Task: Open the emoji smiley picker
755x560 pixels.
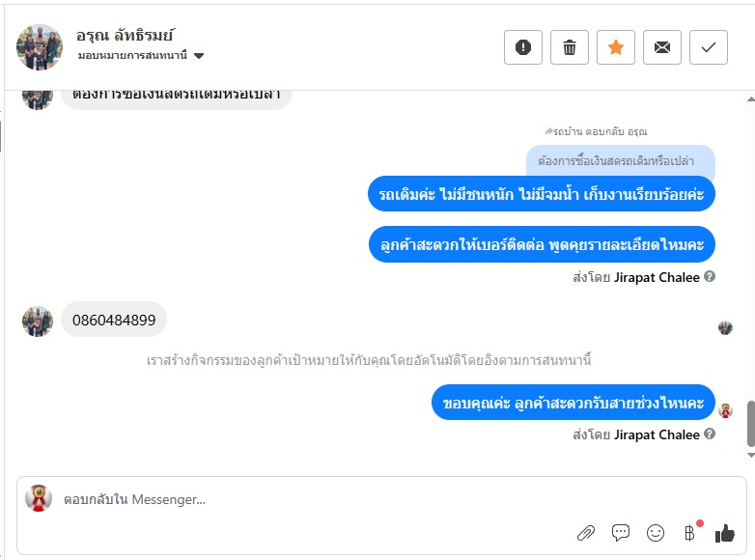Action: point(656,533)
